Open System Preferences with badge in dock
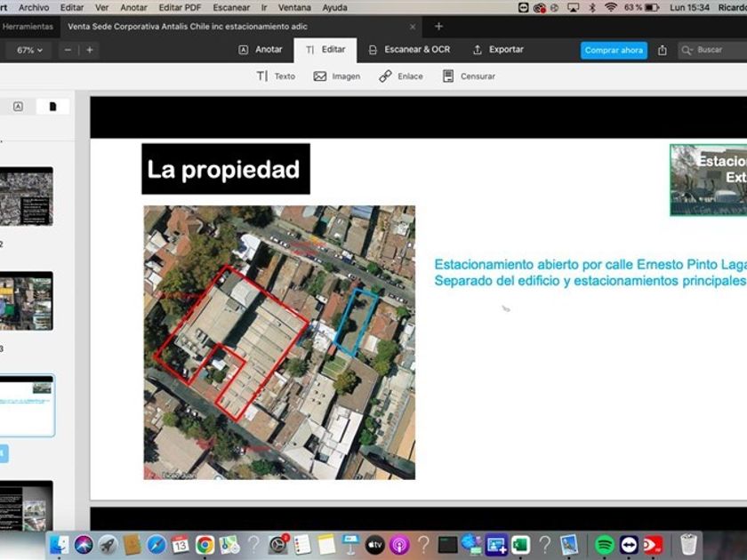The image size is (747, 560). pyautogui.click(x=278, y=544)
